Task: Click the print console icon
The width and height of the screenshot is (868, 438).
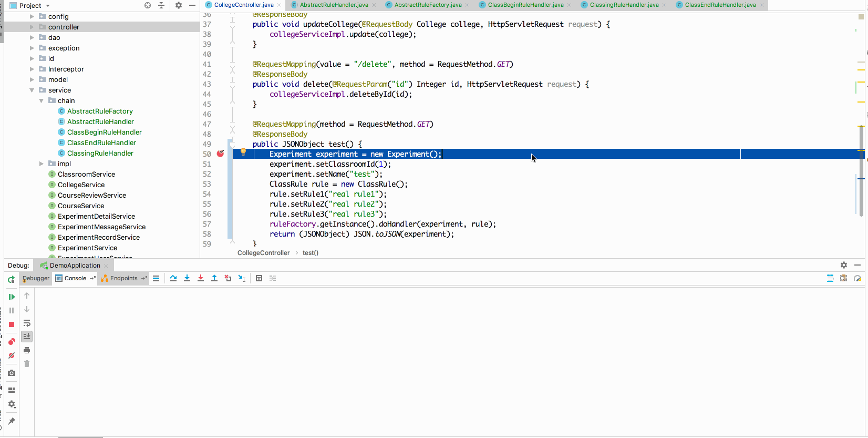Action: click(x=27, y=350)
